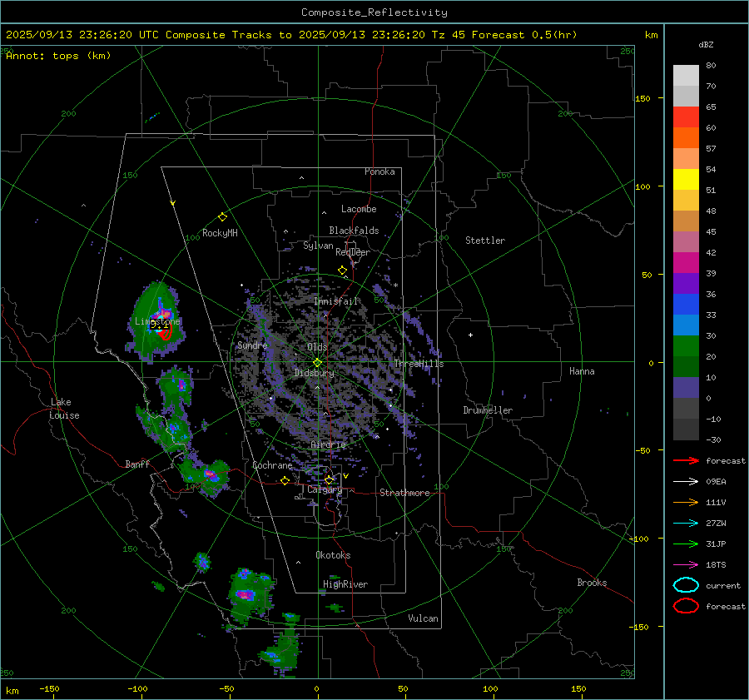
Task: Click the Lake Louise label
Action: click(x=64, y=409)
